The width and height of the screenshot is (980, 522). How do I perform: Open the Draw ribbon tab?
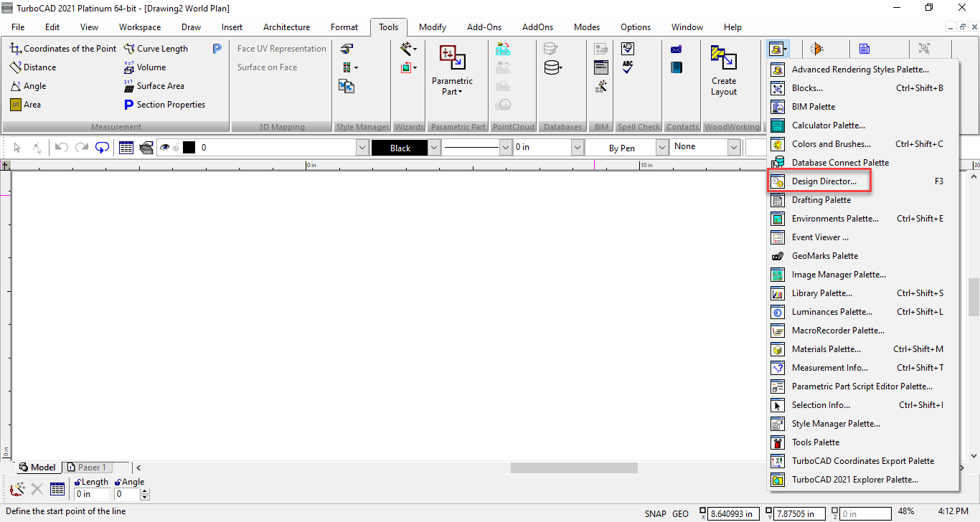[191, 27]
